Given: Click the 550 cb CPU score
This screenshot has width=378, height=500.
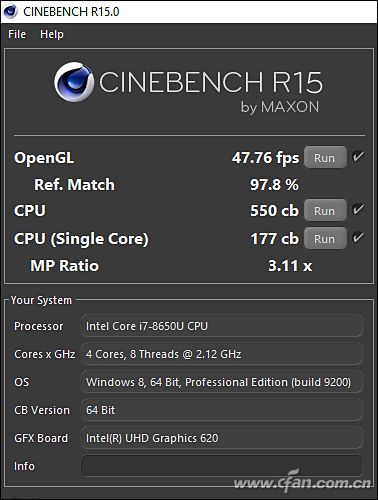Looking at the screenshot, I should click(x=275, y=211).
